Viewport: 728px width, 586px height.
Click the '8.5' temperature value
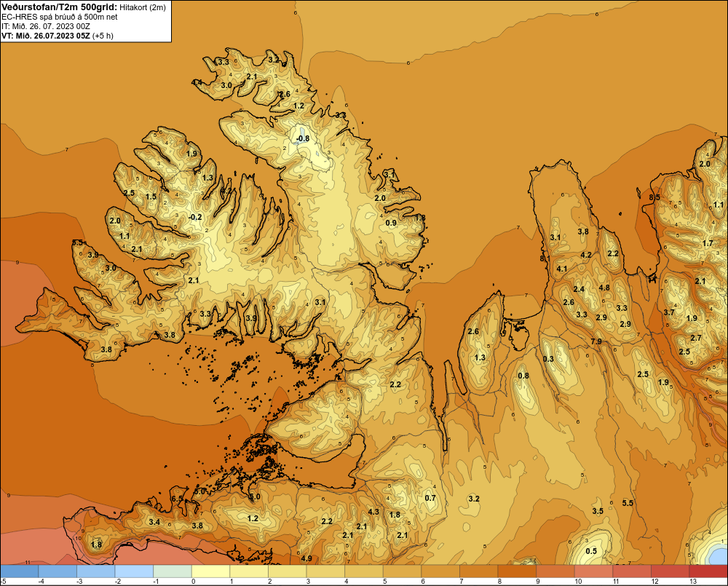[654, 197]
